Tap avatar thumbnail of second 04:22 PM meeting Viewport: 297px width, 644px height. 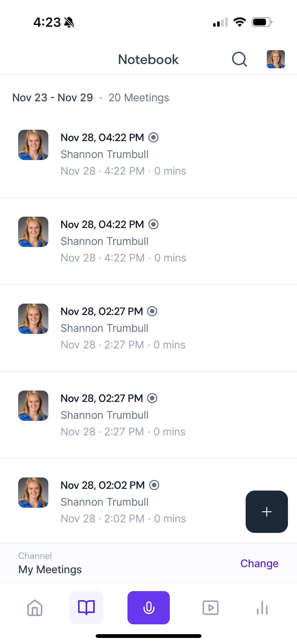tap(33, 232)
